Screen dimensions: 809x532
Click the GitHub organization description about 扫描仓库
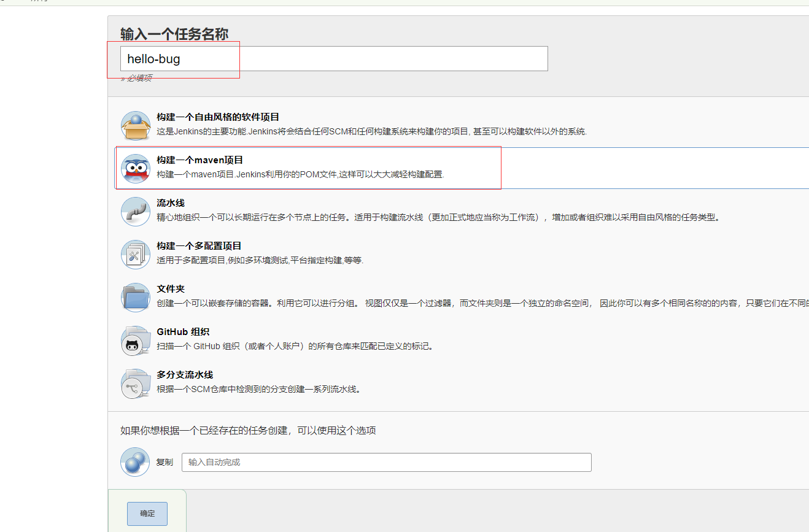pyautogui.click(x=295, y=346)
